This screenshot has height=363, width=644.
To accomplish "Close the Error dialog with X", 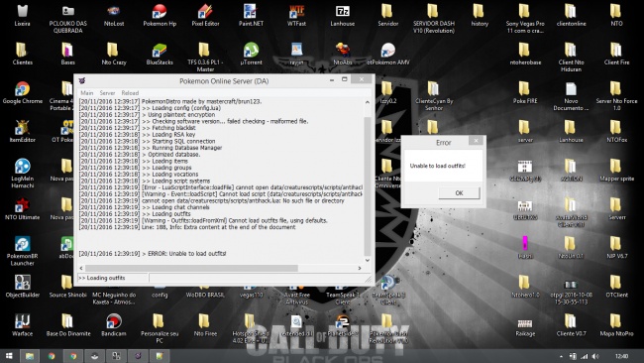I will pyautogui.click(x=476, y=141).
